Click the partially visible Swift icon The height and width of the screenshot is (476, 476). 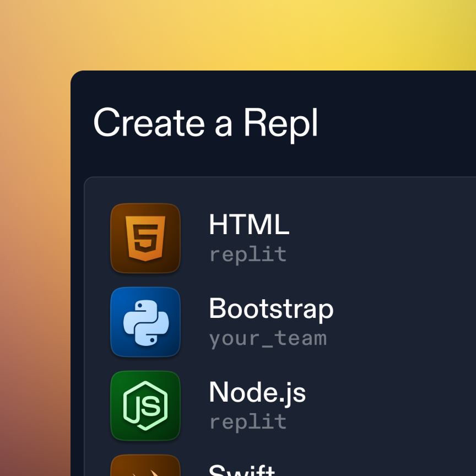click(x=145, y=466)
